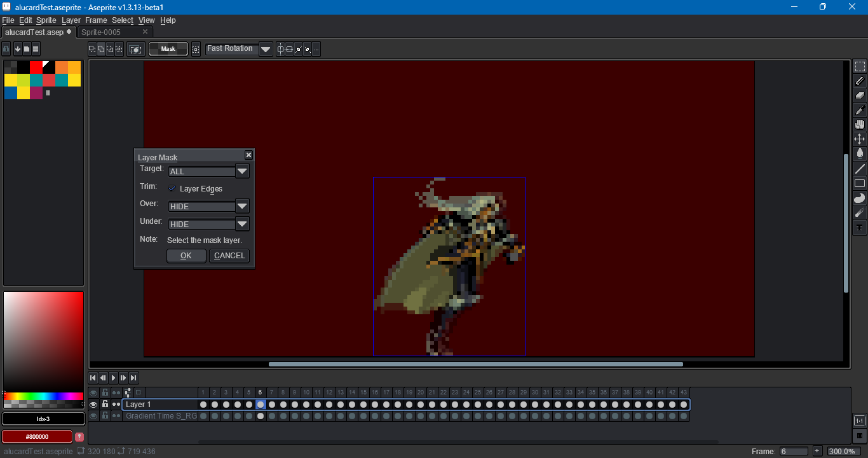Select the Blur tool

tap(860, 213)
